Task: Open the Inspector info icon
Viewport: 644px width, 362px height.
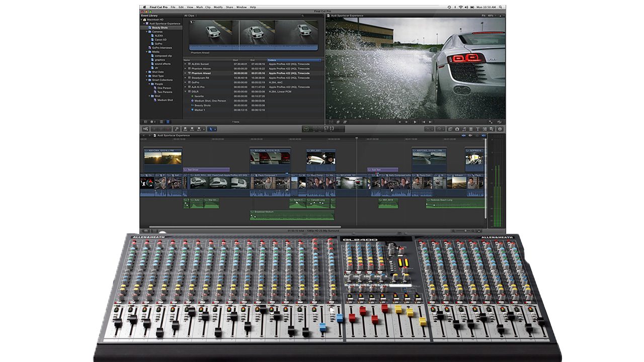Action: tap(500, 129)
